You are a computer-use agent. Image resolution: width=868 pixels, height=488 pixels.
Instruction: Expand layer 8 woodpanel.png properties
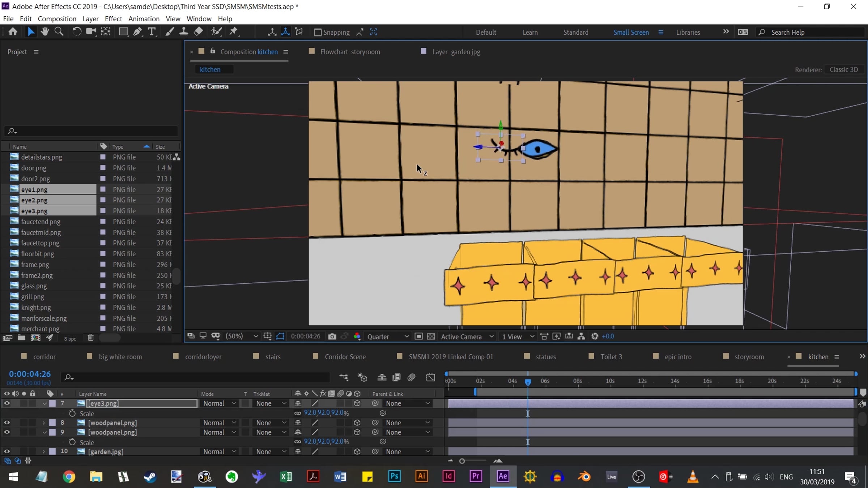[44, 423]
